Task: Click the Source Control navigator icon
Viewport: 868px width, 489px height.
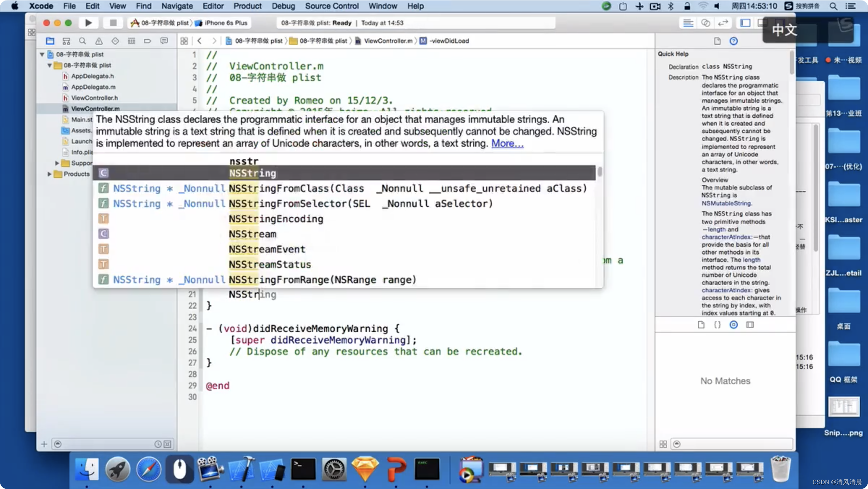Action: (67, 41)
